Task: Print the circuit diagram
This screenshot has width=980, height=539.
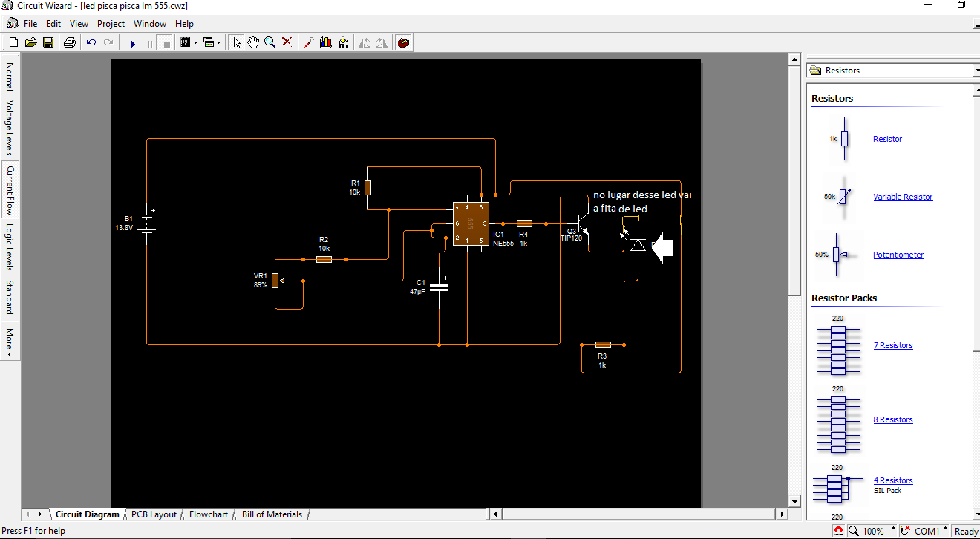Action: [x=70, y=42]
